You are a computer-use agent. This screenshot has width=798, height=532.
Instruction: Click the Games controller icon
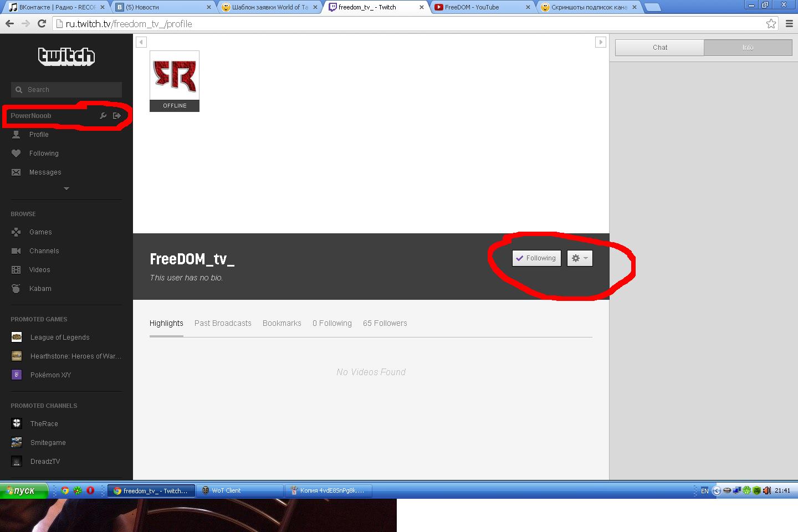click(16, 232)
